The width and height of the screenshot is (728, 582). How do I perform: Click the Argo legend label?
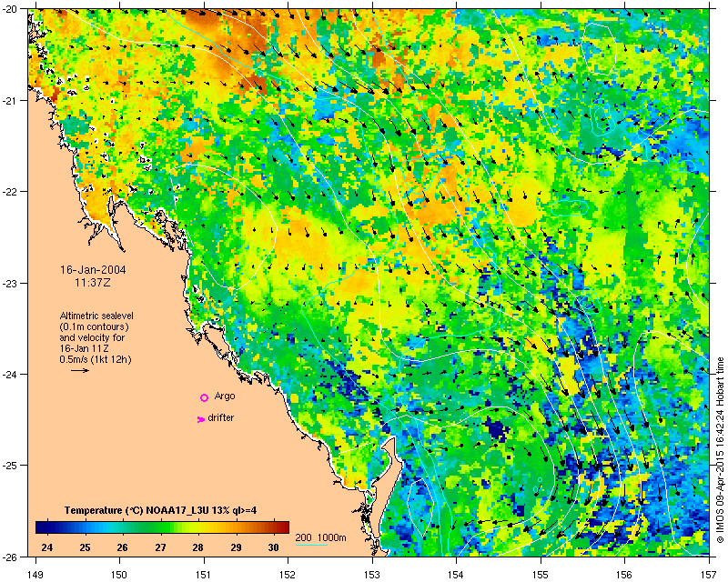225,396
